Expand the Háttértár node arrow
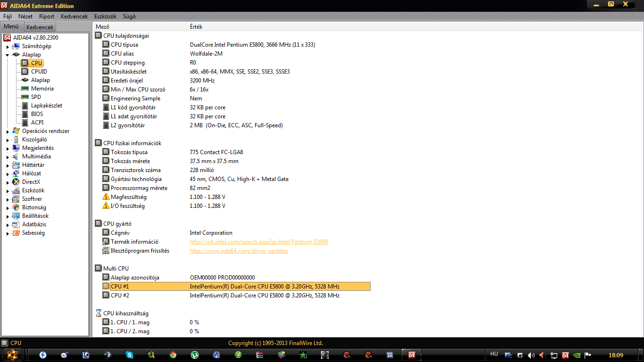This screenshot has width=644, height=362. tap(8, 165)
